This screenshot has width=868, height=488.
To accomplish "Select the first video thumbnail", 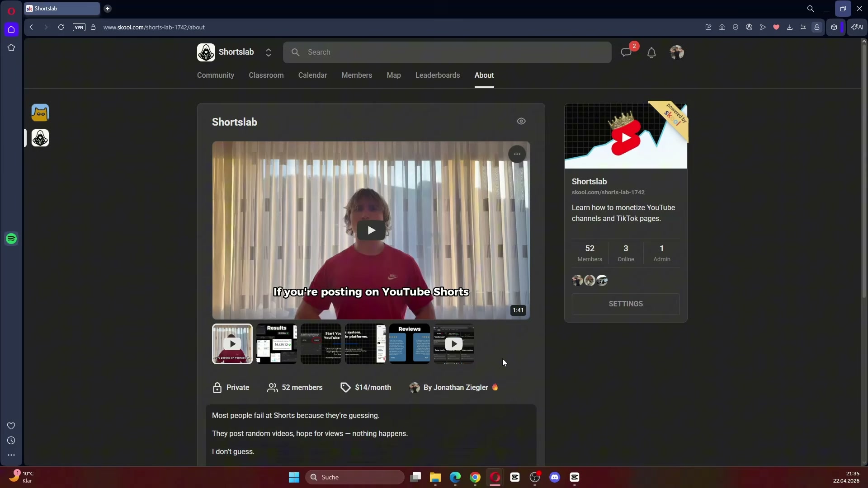I will click(232, 344).
